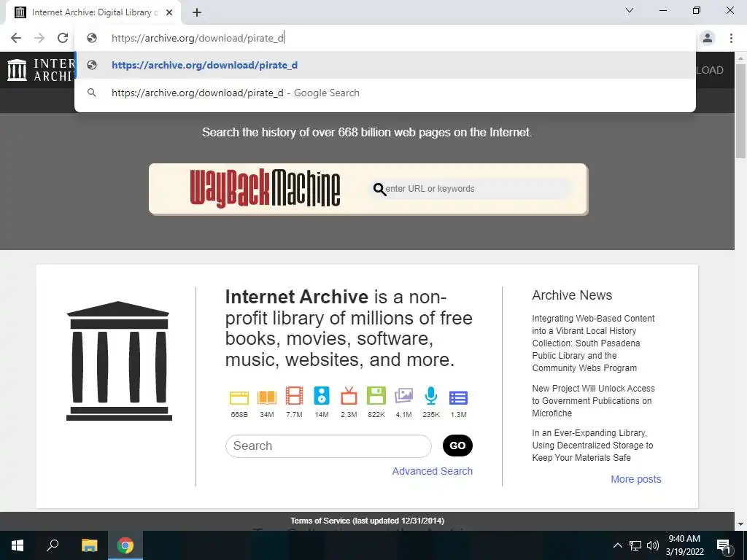Click the address bar URL text

tap(198, 38)
